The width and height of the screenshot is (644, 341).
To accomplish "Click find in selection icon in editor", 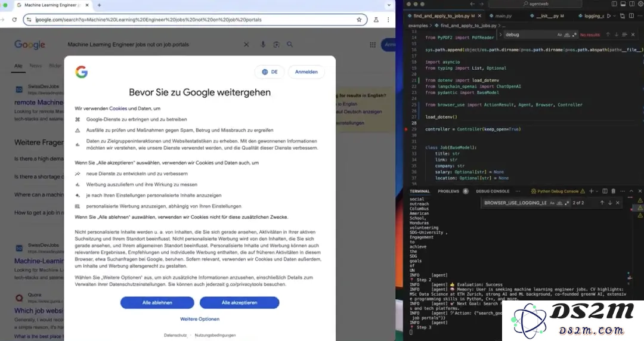I will 624,35.
